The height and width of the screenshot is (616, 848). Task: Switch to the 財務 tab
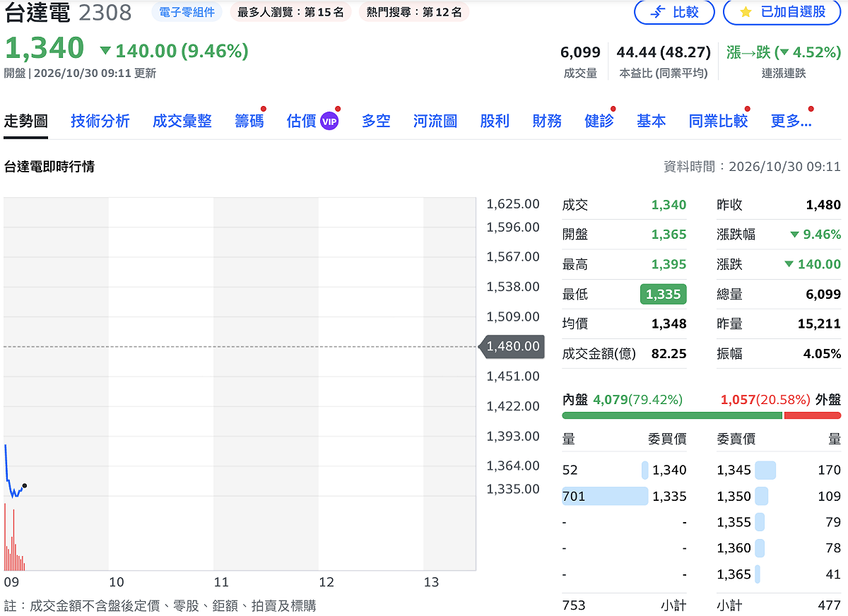pos(547,121)
